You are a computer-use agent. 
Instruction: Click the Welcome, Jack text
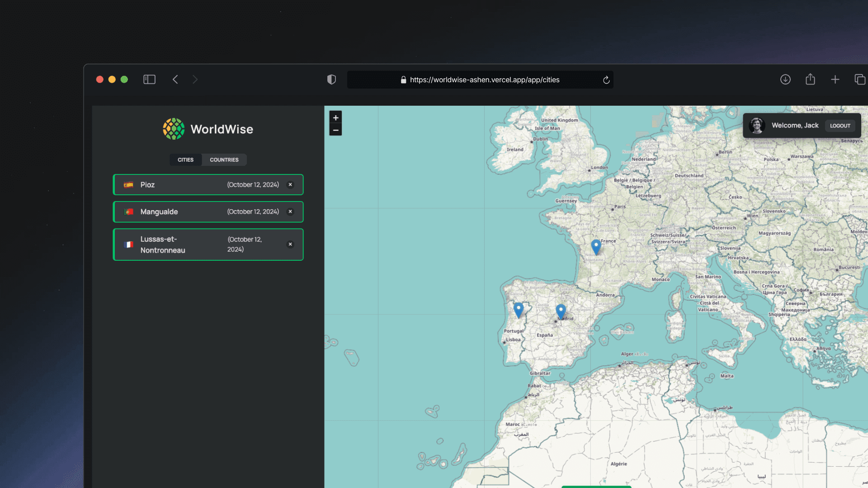tap(795, 126)
